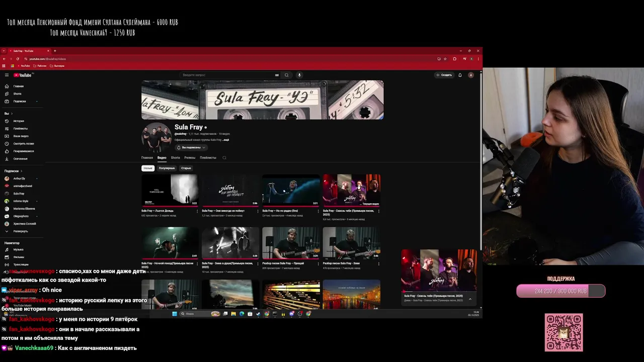Open animaljazzband subscription channel

(22, 186)
